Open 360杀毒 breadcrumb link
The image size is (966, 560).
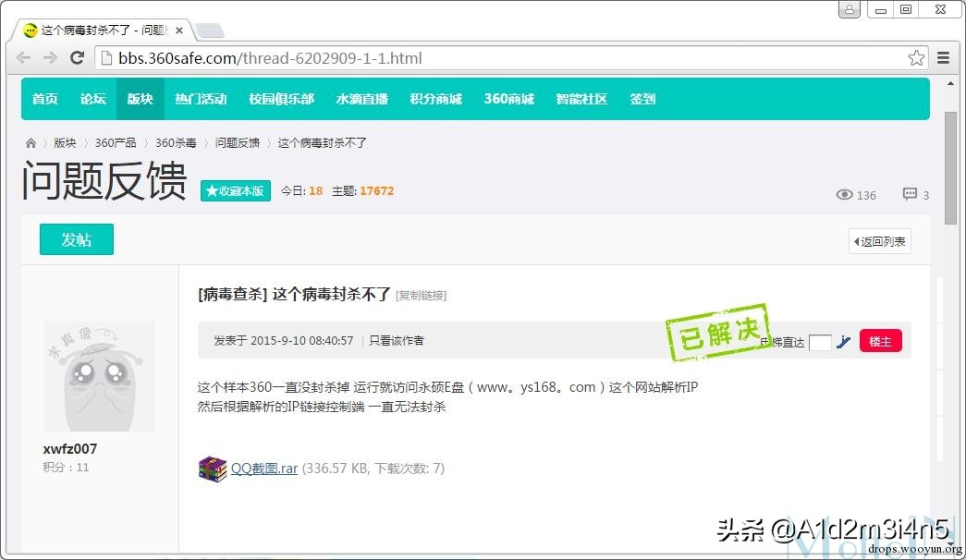(x=176, y=143)
